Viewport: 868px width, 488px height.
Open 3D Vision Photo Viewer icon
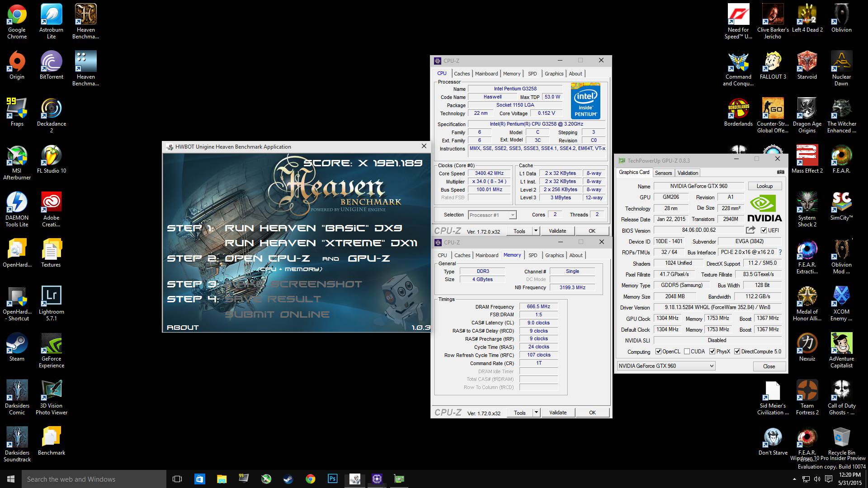click(x=51, y=397)
